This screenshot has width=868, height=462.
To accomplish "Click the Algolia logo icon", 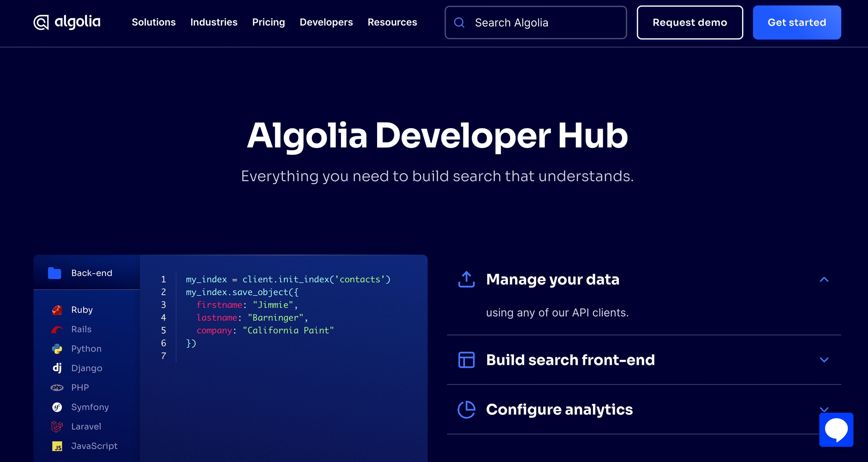I will point(41,22).
